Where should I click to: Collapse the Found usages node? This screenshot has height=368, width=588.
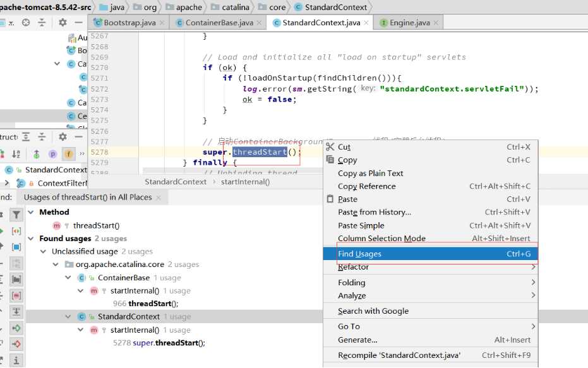point(31,239)
